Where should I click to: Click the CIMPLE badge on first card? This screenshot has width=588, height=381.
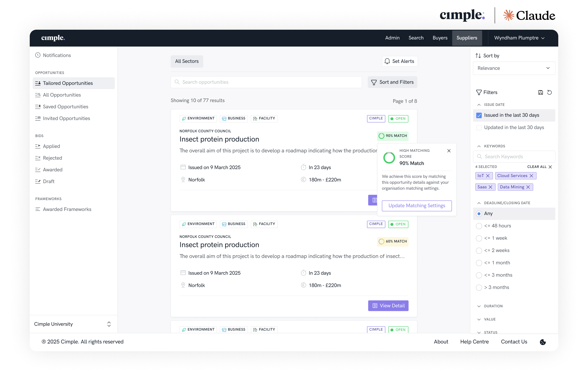click(x=376, y=118)
